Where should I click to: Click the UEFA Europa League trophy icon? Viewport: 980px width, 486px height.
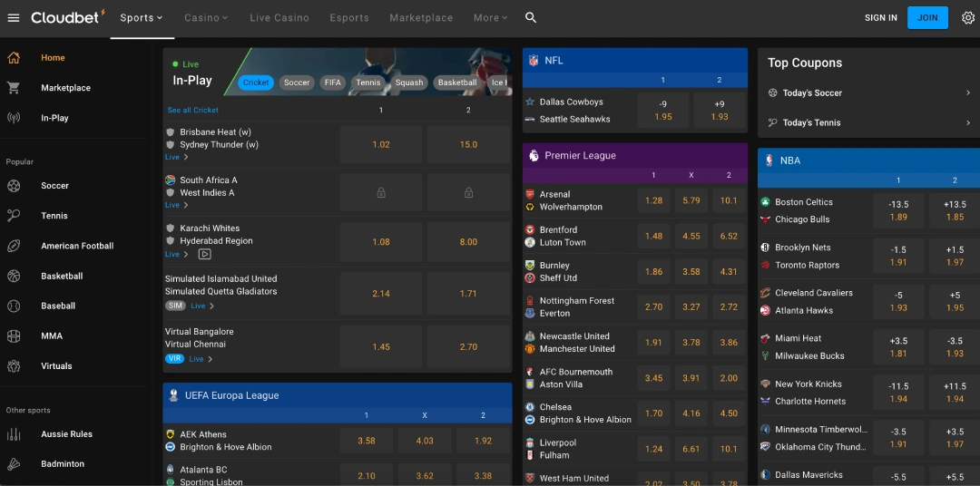173,395
